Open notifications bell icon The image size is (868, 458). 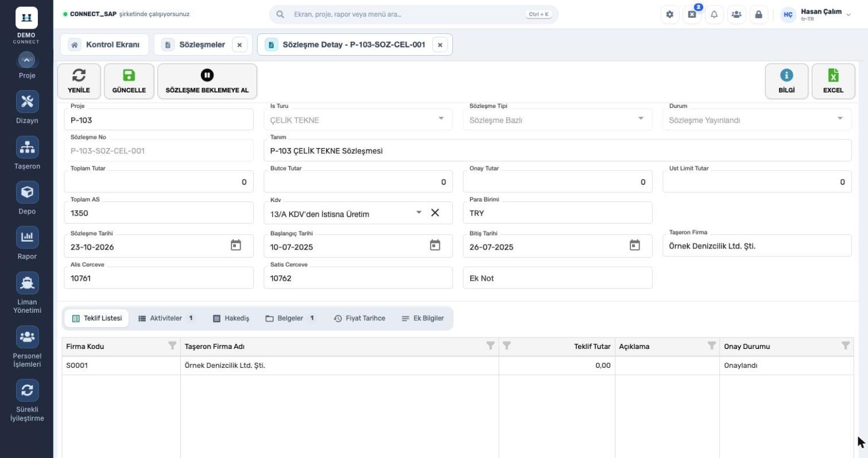[714, 14]
